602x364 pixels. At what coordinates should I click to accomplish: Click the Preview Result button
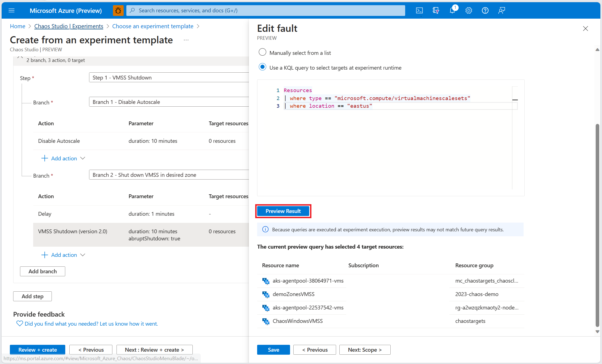click(283, 211)
